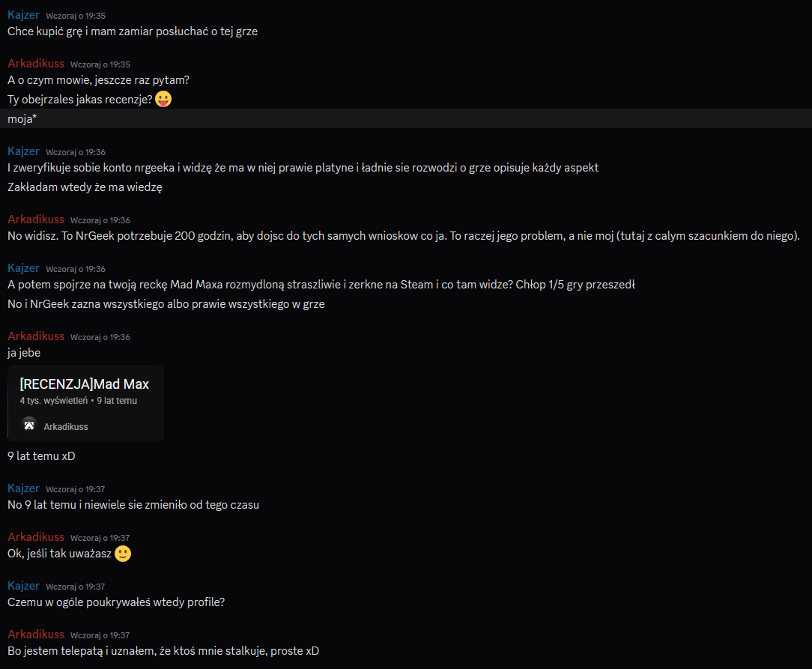Click the tongue-out emoji after "recenzje?"
The width and height of the screenshot is (812, 669).
tap(163, 99)
